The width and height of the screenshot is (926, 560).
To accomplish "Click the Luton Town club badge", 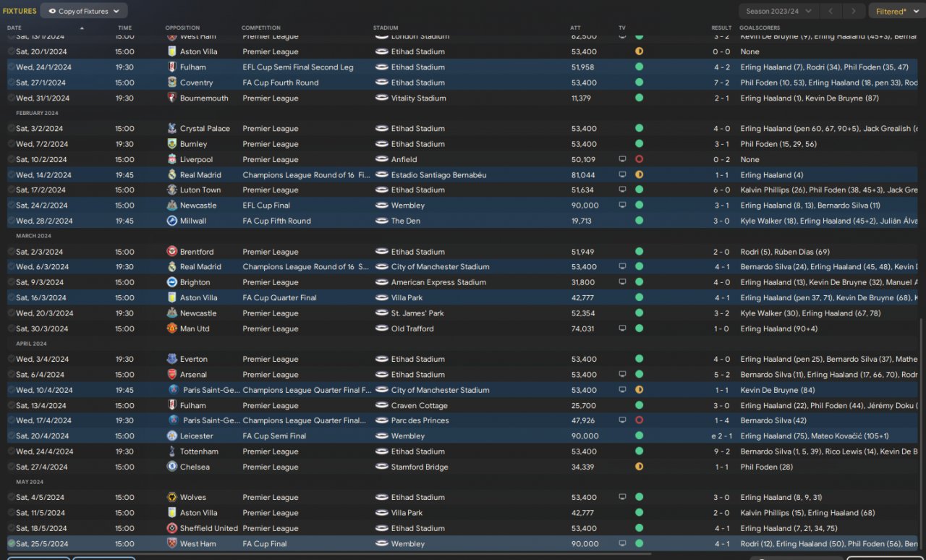I will 171,190.
